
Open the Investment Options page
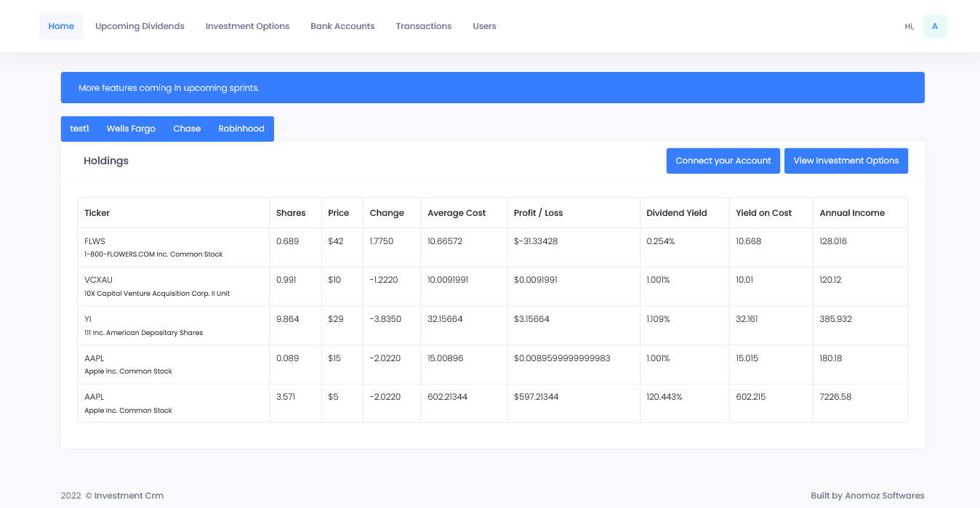(x=247, y=25)
